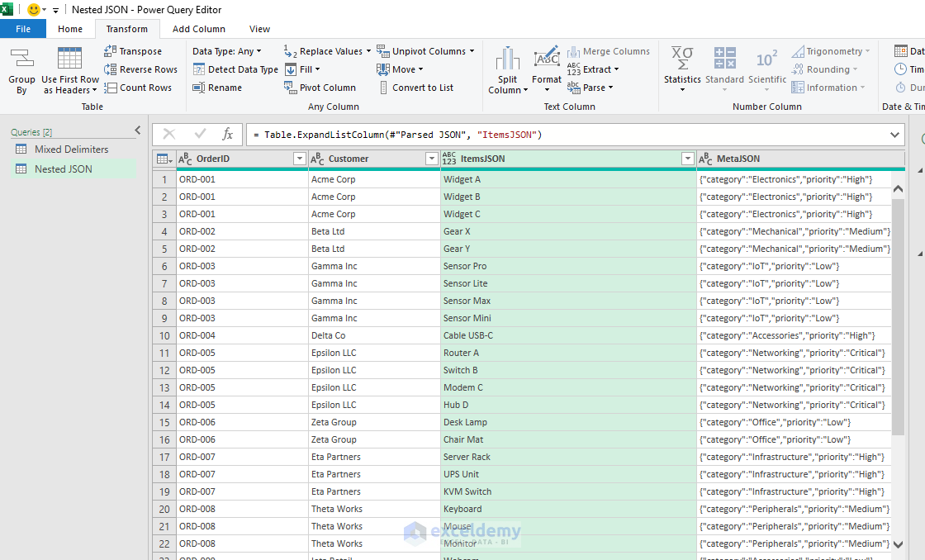Click Convert to List

[415, 88]
